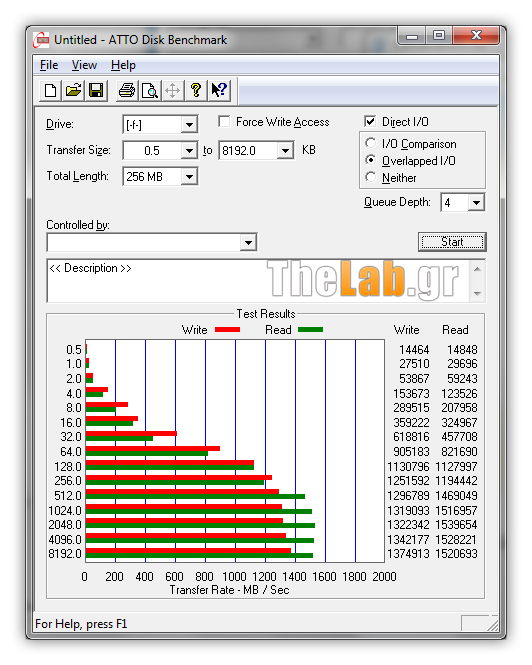Viewport: 532px width, 665px height.
Task: Activate context help arrow-question icon
Action: pyautogui.click(x=219, y=90)
